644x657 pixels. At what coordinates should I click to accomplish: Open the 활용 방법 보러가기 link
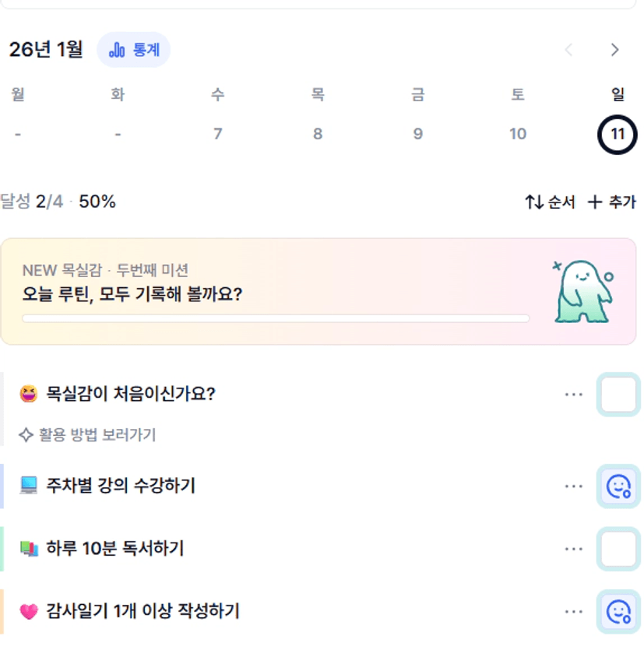88,434
